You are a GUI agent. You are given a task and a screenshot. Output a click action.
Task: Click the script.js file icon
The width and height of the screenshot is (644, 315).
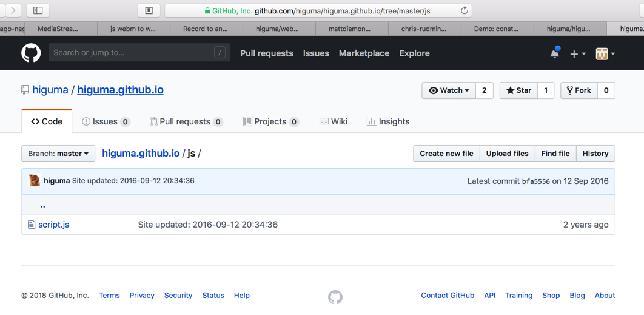tap(32, 225)
